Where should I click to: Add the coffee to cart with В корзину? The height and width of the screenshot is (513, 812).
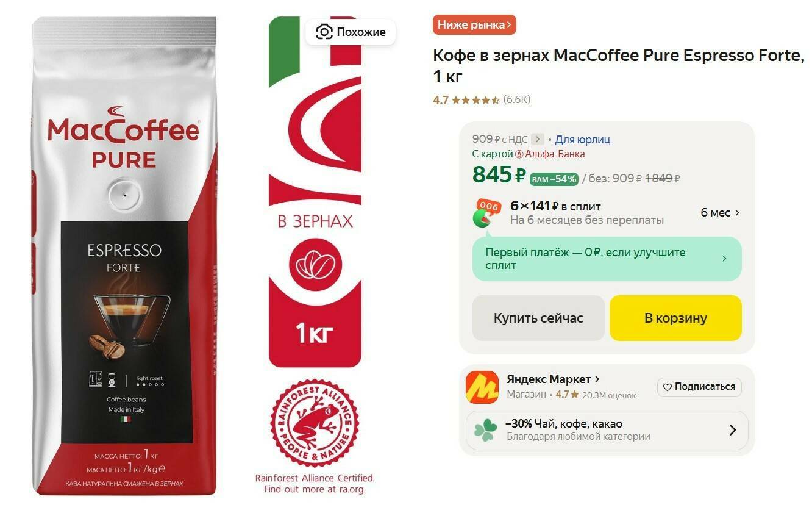pos(675,318)
